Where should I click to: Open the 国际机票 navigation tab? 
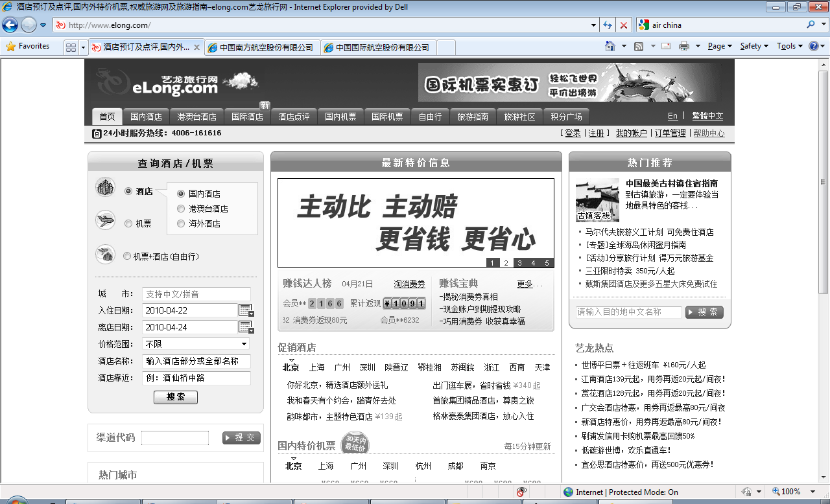(387, 117)
